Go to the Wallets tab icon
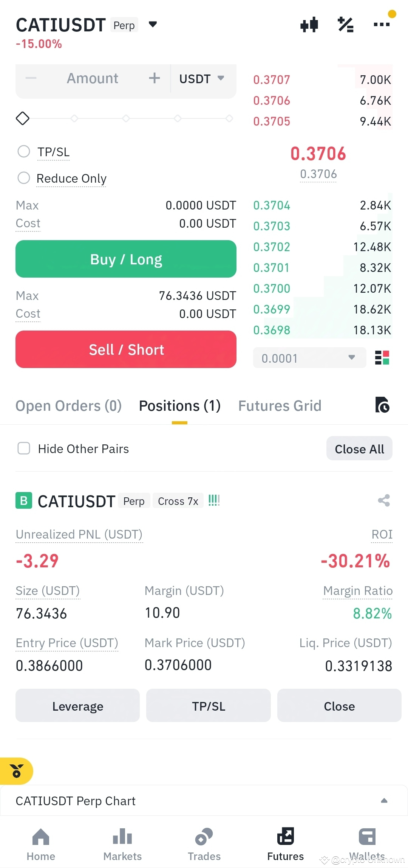The height and width of the screenshot is (868, 408). tap(367, 837)
